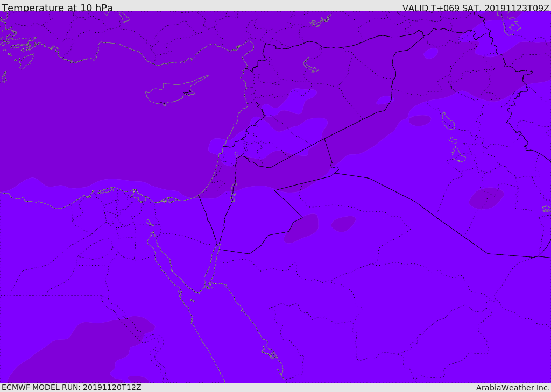Click the 'ArabiaWeather Inc' credit text
Screen dimensions: 551x392
tap(513, 388)
